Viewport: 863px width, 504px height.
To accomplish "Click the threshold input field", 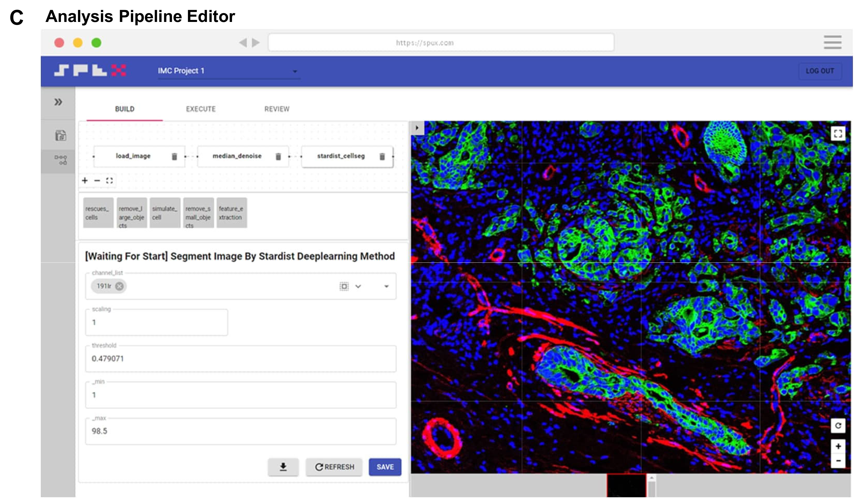I will coord(241,358).
